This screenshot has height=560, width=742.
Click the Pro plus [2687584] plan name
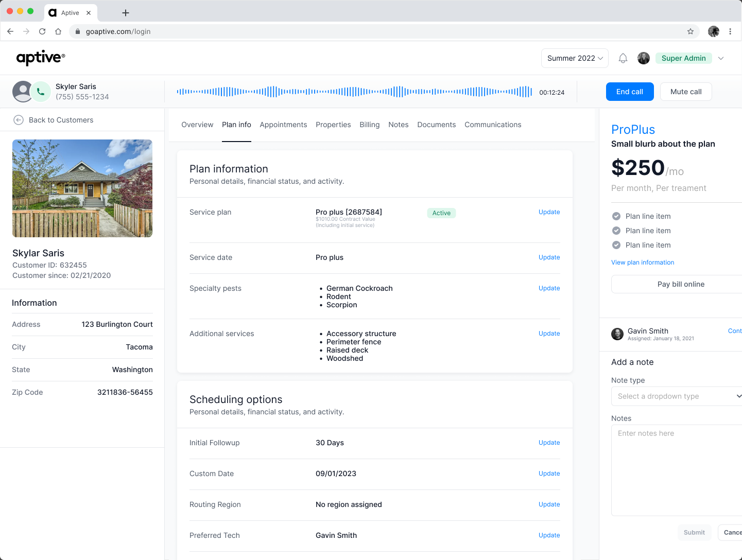click(349, 212)
